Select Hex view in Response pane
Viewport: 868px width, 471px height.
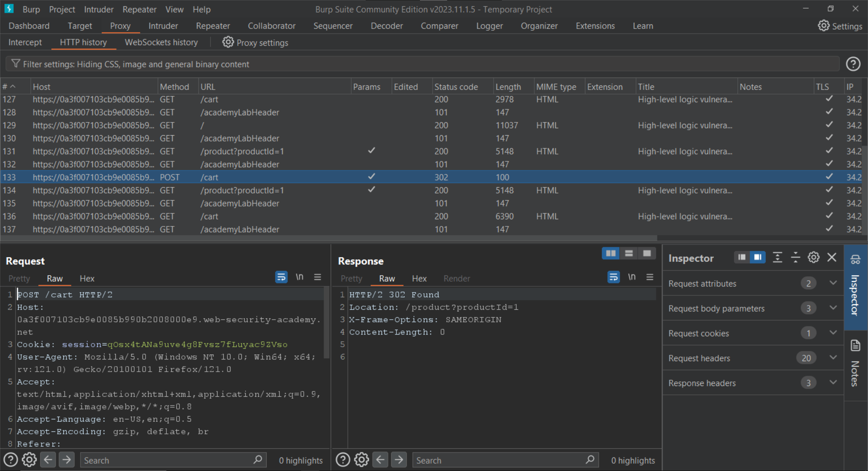419,278
